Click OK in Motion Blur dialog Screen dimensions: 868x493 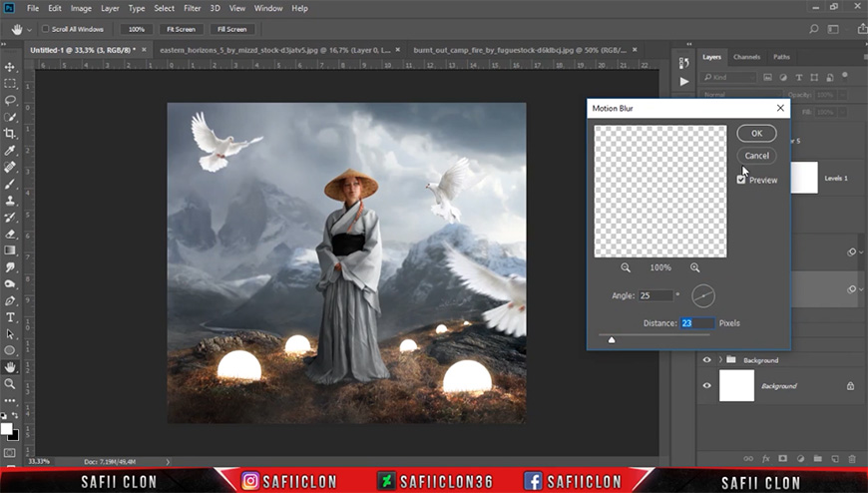tap(756, 134)
